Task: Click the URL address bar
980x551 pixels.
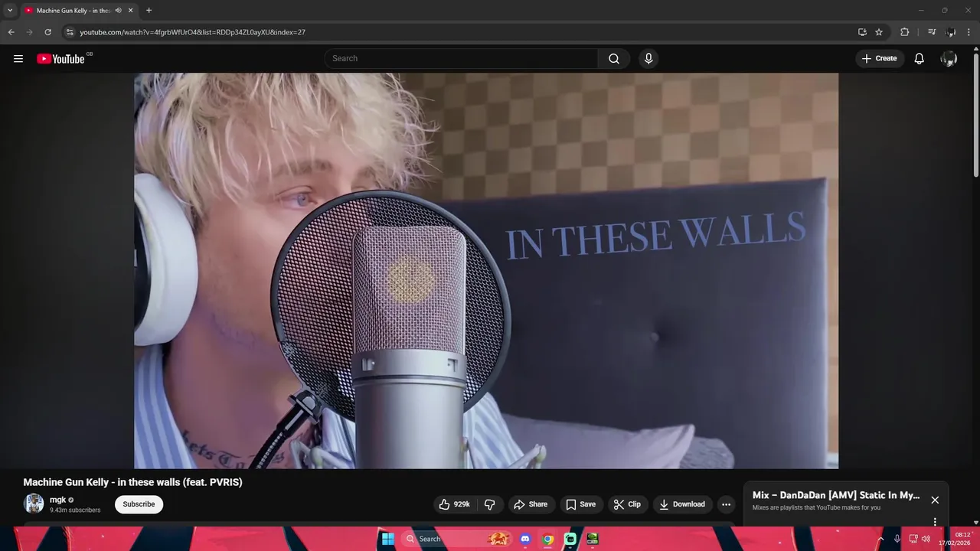Action: 459,32
